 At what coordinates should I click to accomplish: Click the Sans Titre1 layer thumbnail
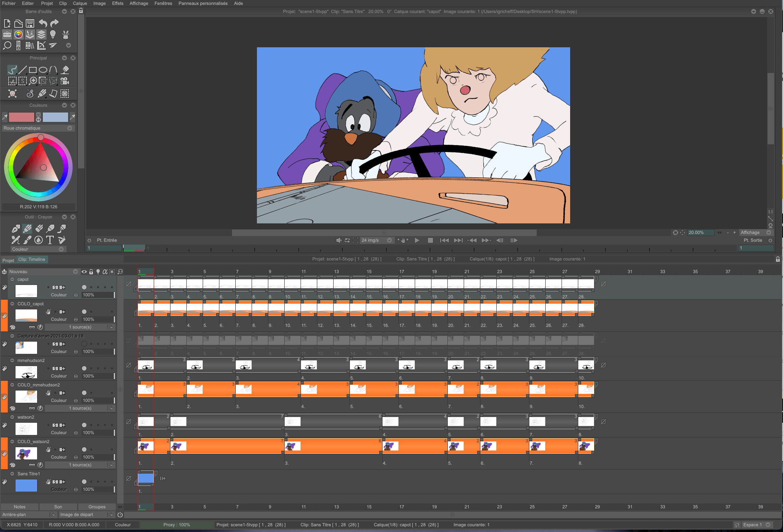[26, 486]
